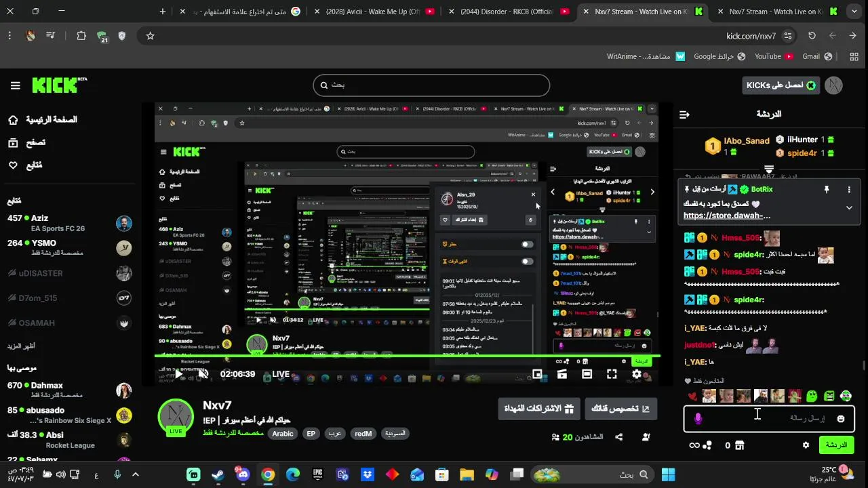The height and width of the screenshot is (488, 868).
Task: Click the redM tag
Action: click(363, 434)
